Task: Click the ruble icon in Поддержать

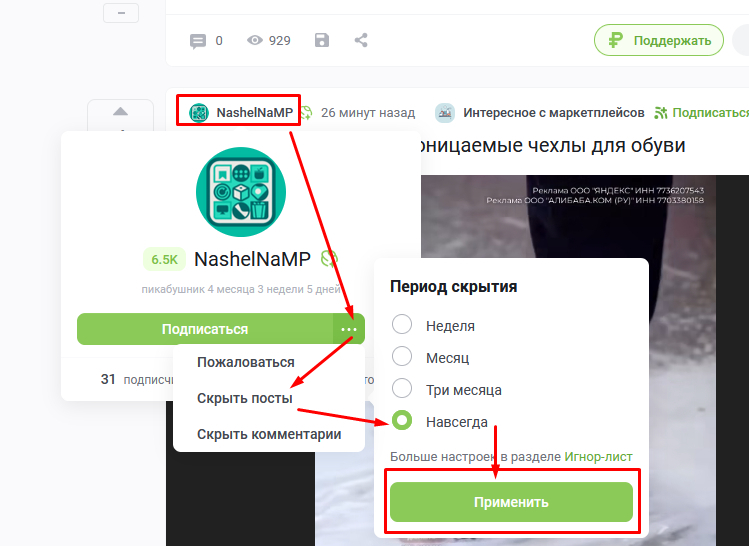Action: pyautogui.click(x=615, y=40)
